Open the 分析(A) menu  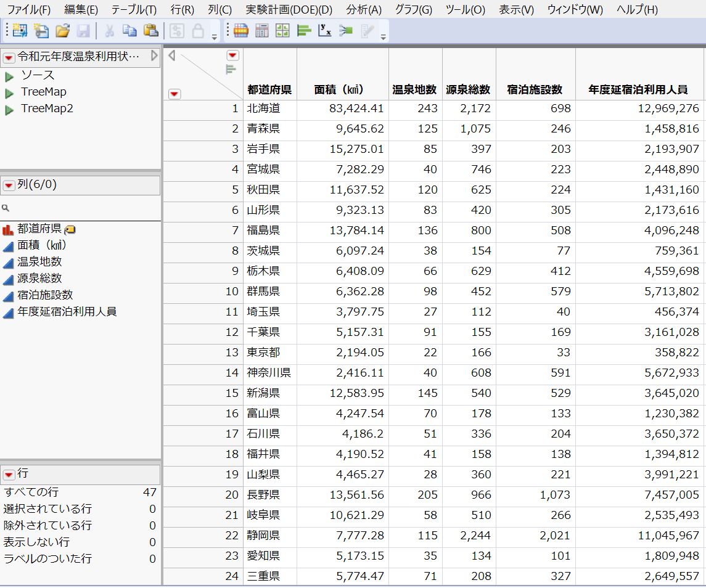pos(364,9)
